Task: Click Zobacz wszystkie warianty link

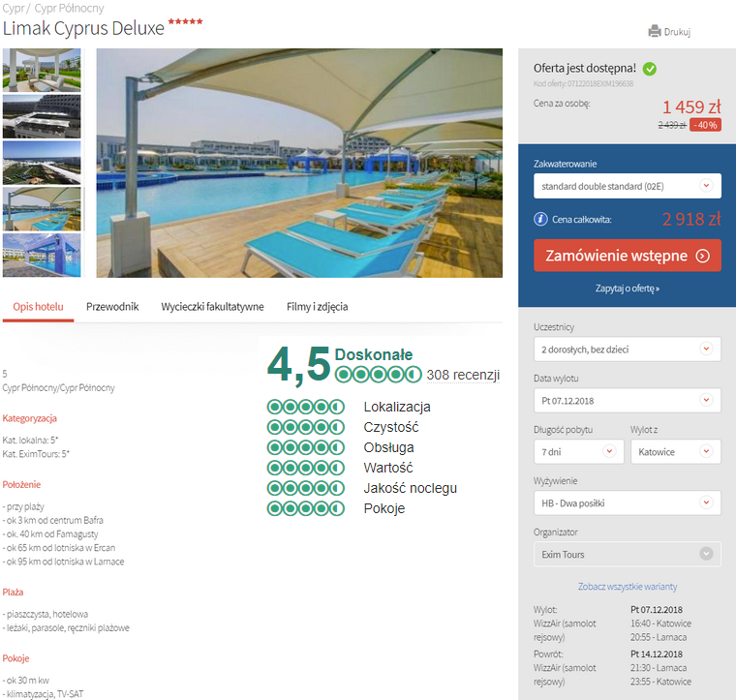Action: pos(627,587)
